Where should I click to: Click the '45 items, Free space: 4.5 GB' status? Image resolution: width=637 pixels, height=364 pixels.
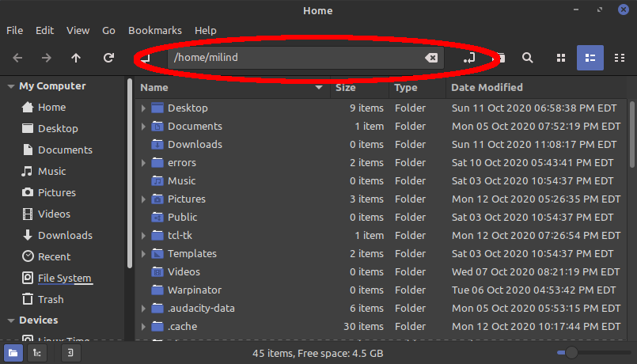(317, 354)
